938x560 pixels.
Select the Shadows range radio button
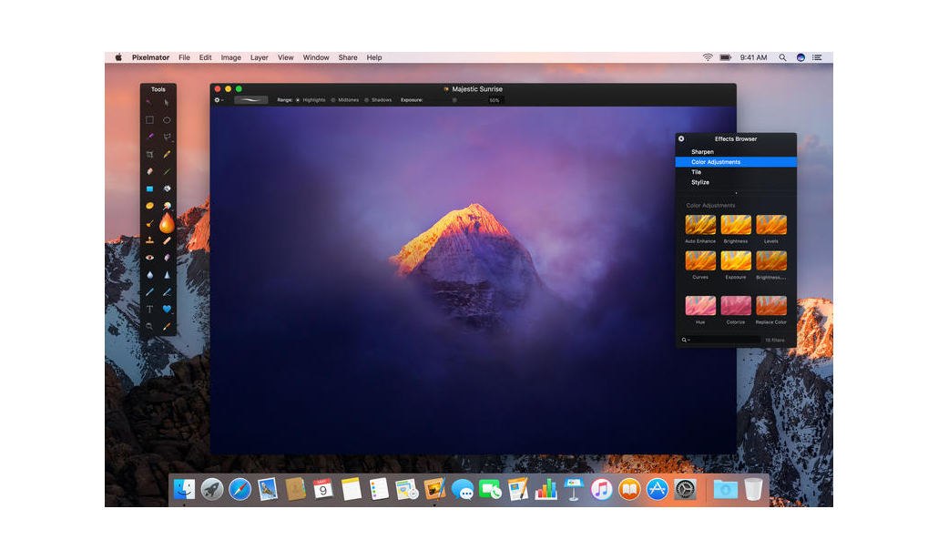pos(367,100)
